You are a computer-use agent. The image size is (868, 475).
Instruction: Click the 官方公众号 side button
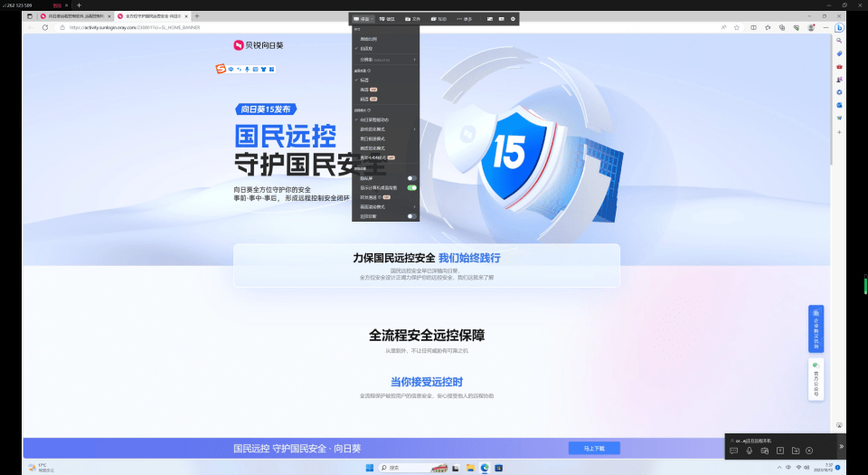click(816, 380)
